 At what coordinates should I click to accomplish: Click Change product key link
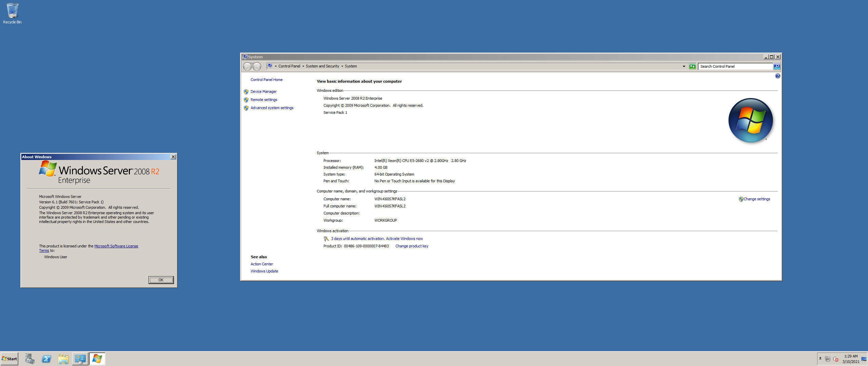412,246
